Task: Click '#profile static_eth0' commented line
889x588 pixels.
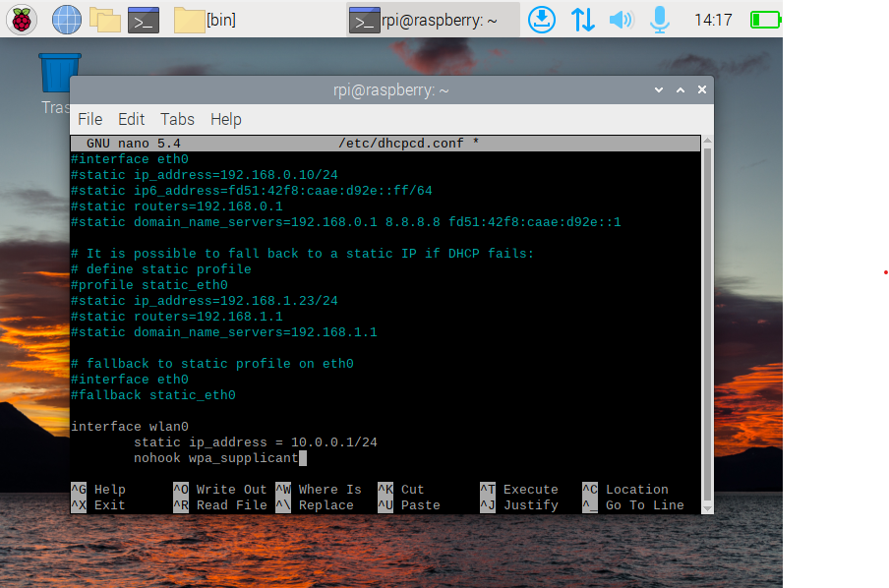Action: click(149, 285)
